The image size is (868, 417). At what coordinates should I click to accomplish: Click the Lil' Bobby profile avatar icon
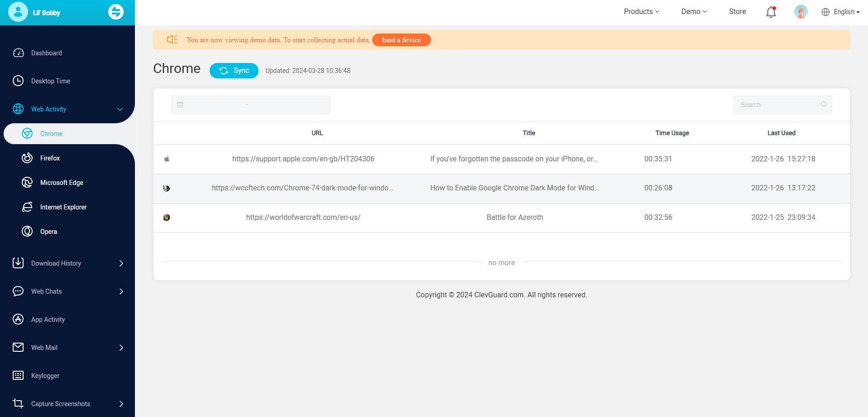coord(18,12)
